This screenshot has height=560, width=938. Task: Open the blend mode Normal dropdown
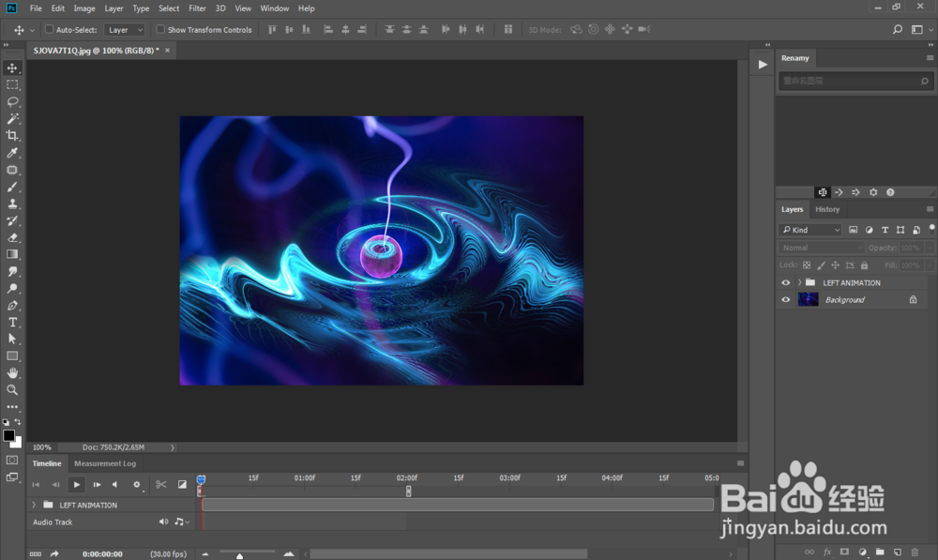[x=822, y=248]
